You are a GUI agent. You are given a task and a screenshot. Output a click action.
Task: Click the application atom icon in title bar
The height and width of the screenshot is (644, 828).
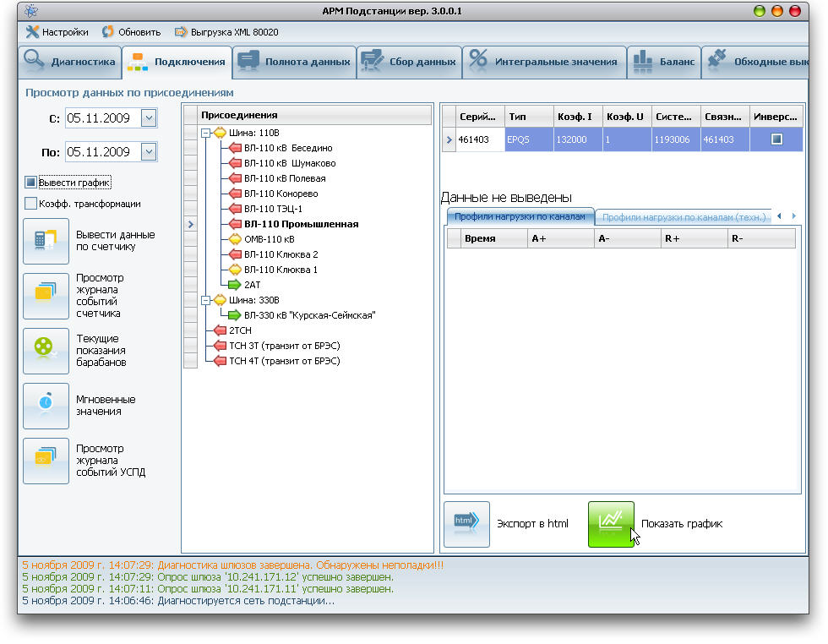pos(31,11)
